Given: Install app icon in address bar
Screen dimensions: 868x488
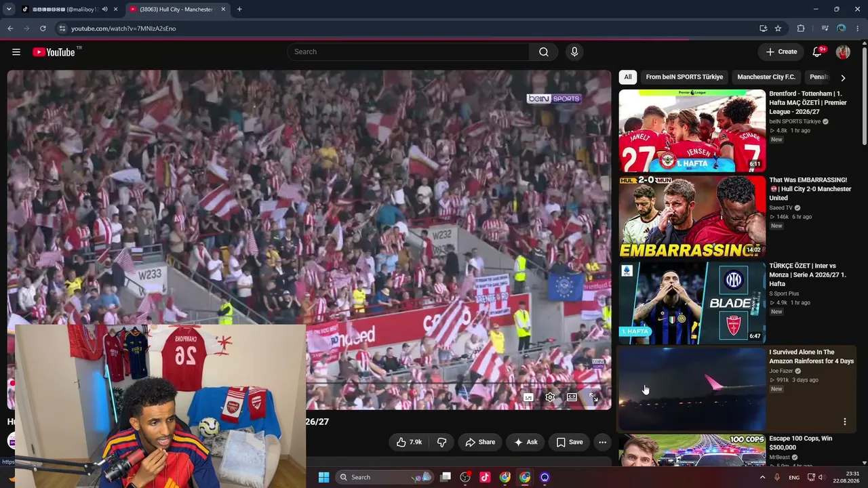Looking at the screenshot, I should point(763,28).
